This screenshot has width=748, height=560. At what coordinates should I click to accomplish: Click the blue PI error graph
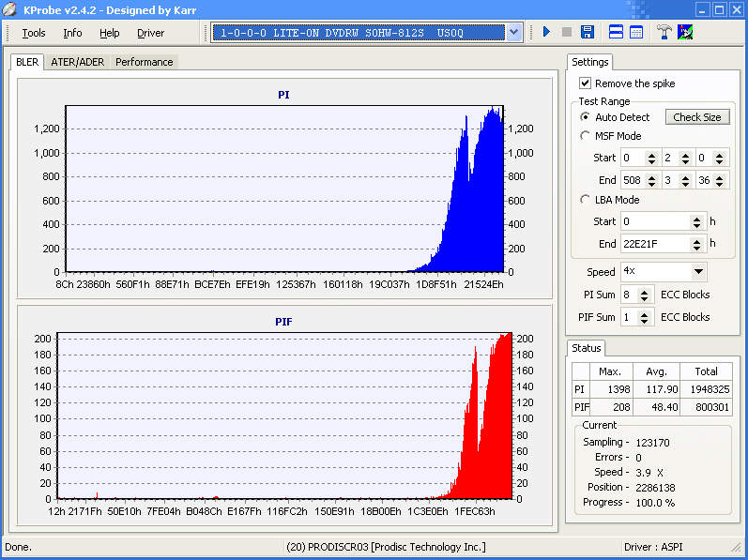[x=284, y=189]
